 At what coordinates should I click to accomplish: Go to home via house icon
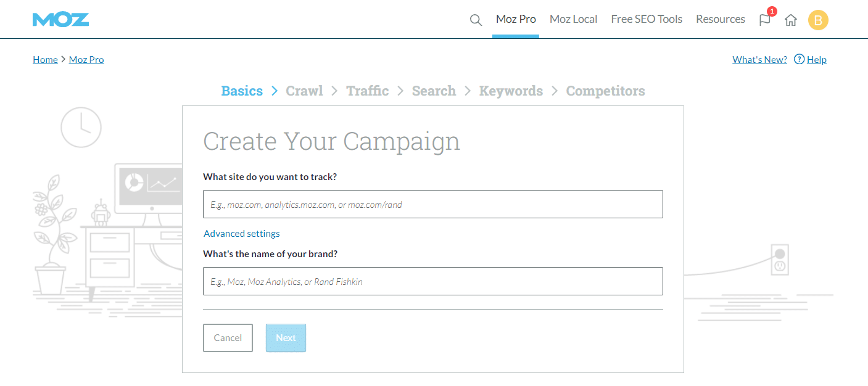[x=791, y=20]
